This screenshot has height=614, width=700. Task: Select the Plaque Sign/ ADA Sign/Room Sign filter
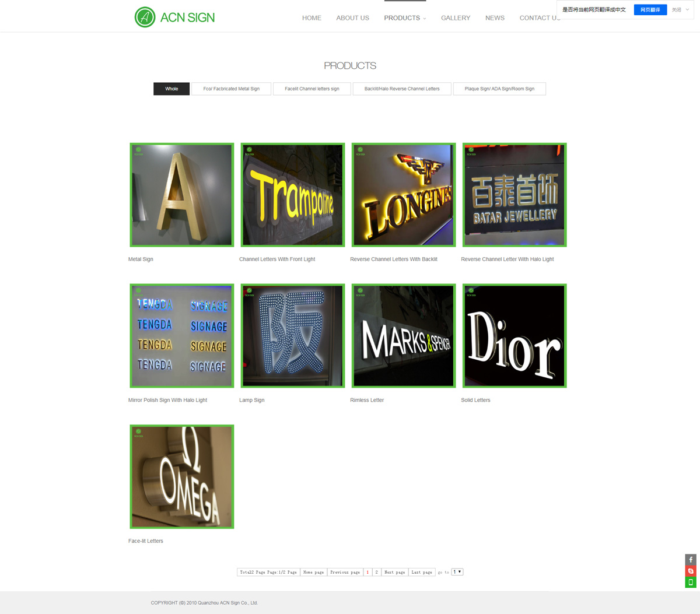[499, 89]
